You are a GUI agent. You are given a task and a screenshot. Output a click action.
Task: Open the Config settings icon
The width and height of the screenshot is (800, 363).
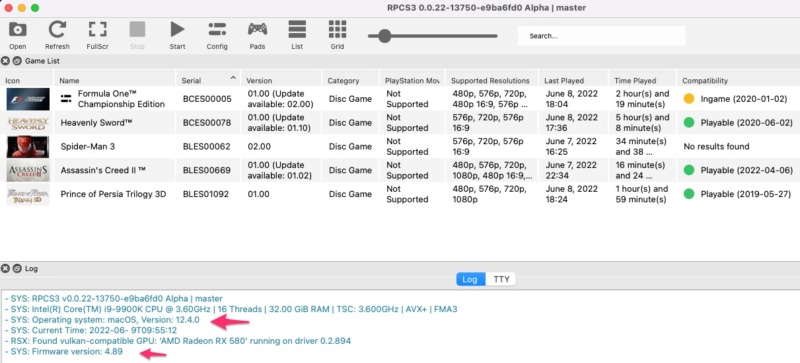[x=217, y=35]
